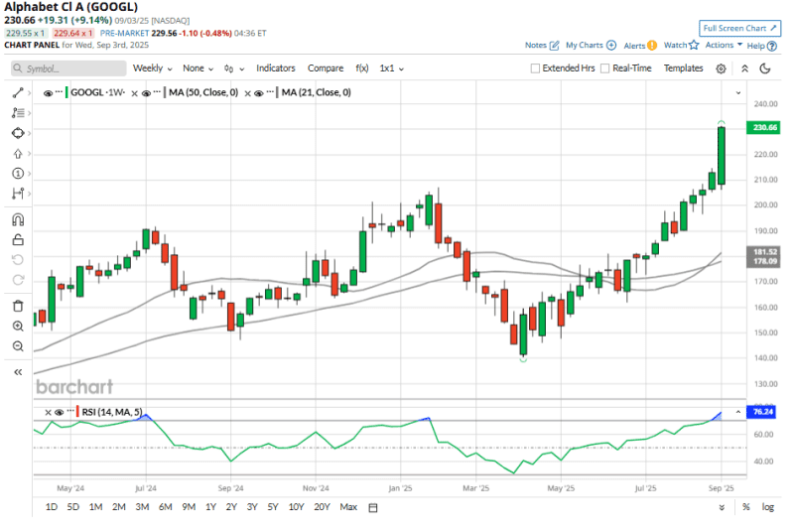The image size is (794, 532).
Task: Tick the Real-Time checkbox
Action: (x=605, y=68)
